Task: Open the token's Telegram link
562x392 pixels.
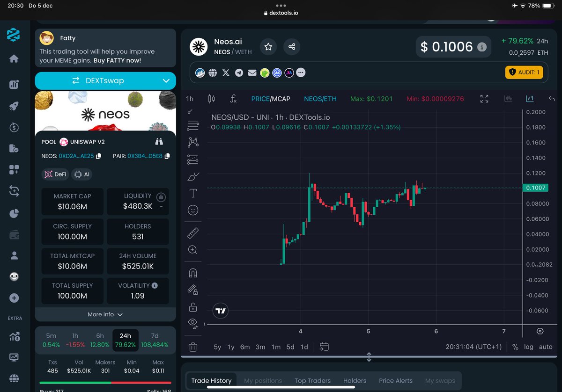Action: click(239, 73)
